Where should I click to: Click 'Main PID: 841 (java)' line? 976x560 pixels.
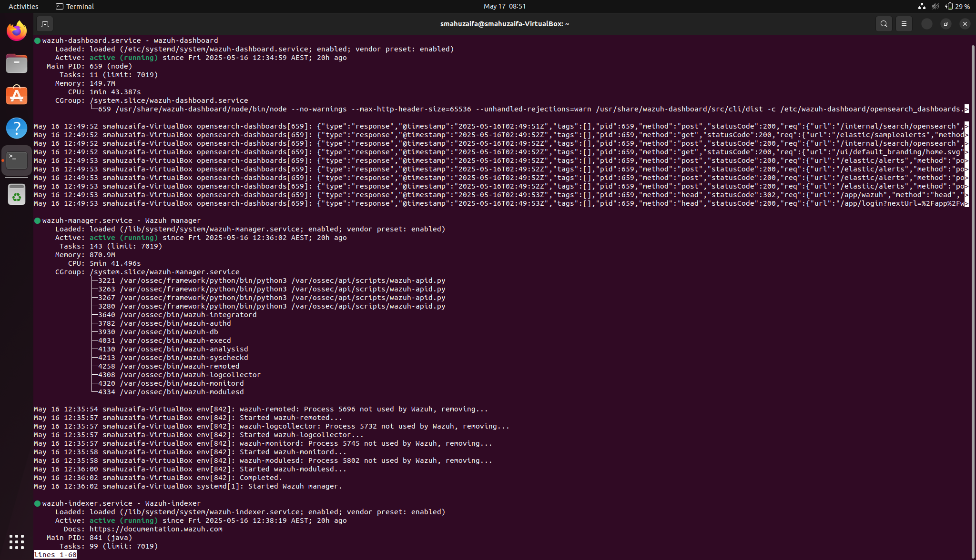89,538
